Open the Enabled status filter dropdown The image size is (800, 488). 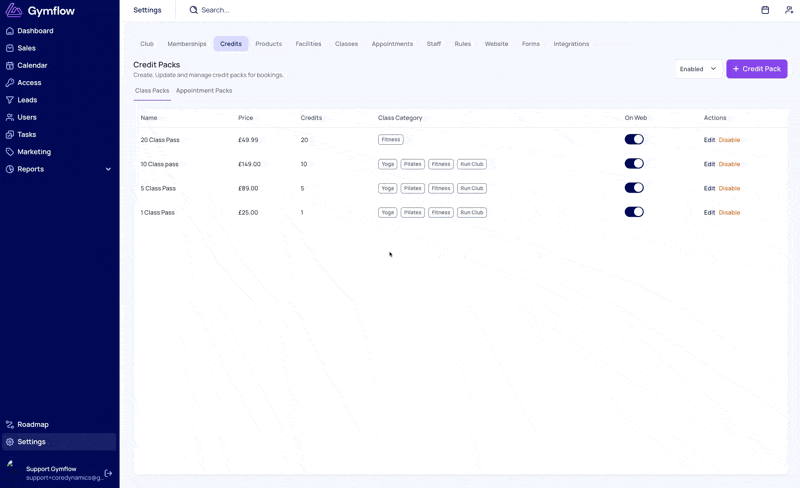[x=698, y=69]
